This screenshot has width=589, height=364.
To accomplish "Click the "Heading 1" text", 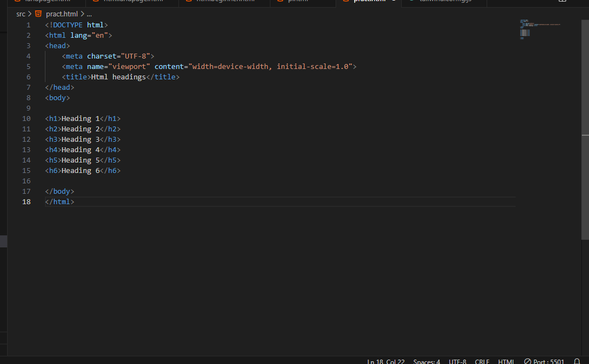I will [80, 119].
